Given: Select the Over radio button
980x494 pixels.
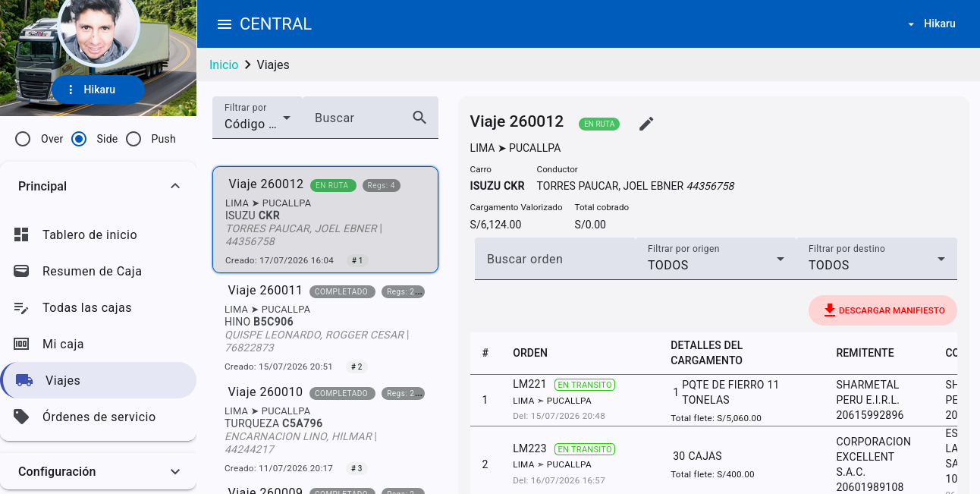Looking at the screenshot, I should click(x=23, y=139).
